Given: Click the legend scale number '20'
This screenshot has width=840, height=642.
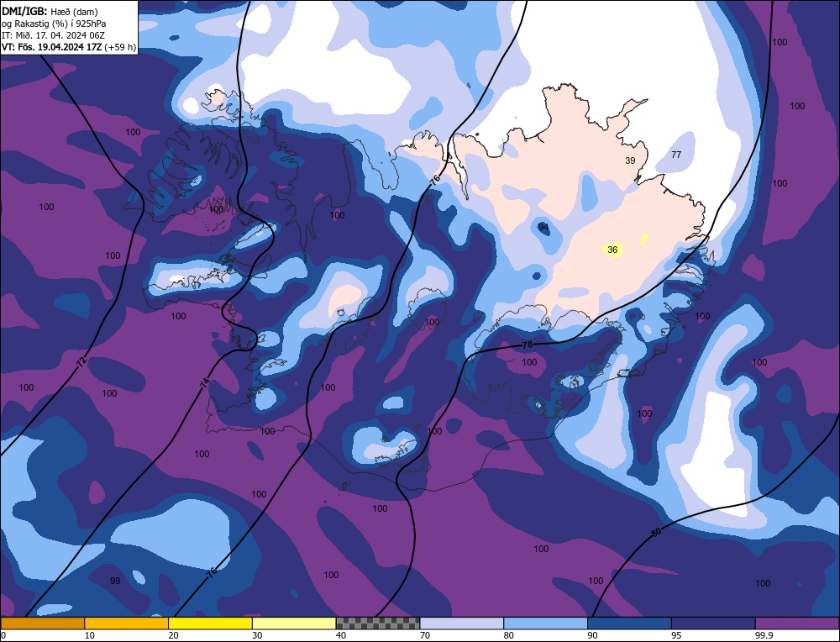Looking at the screenshot, I should tap(174, 635).
